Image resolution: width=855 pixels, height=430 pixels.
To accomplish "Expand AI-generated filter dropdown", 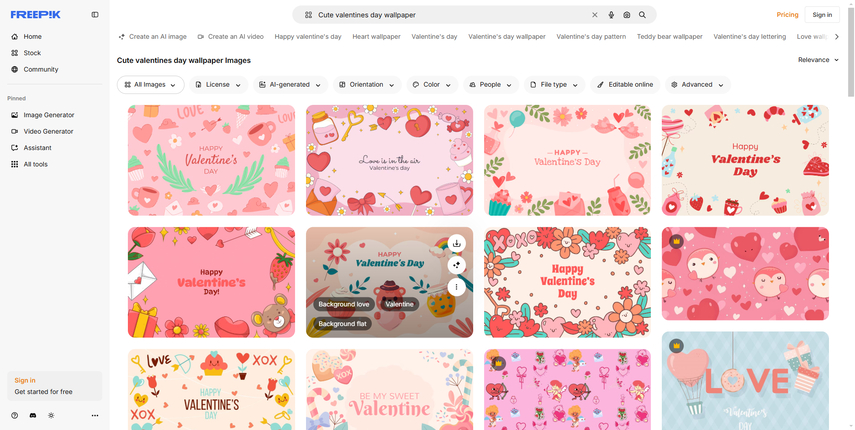I will point(290,85).
